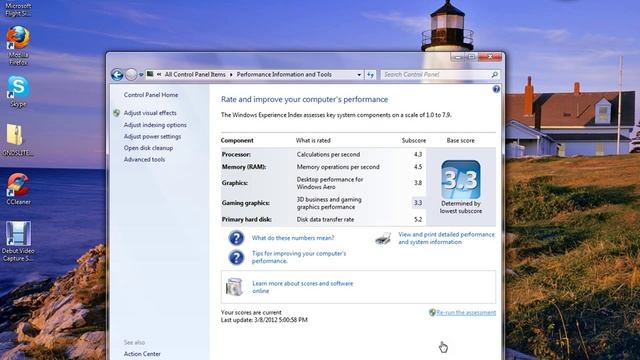Click Re-run the assessment
This screenshot has width=640, height=360.
466,313
